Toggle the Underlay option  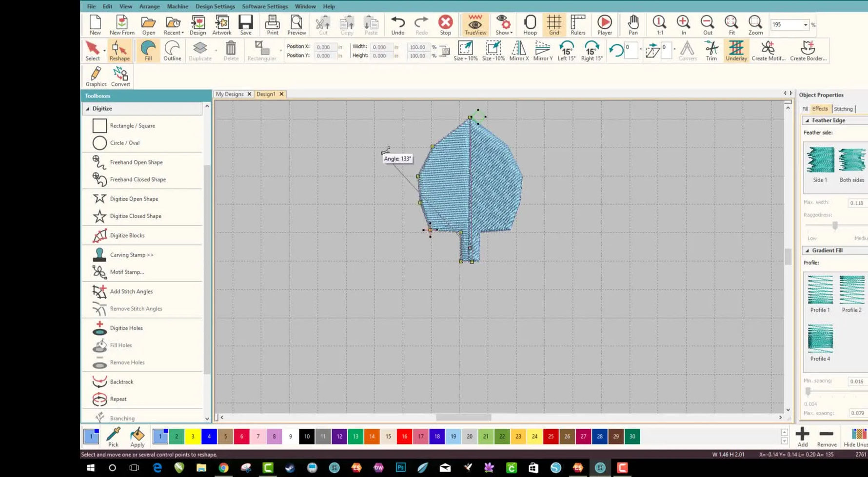(736, 51)
